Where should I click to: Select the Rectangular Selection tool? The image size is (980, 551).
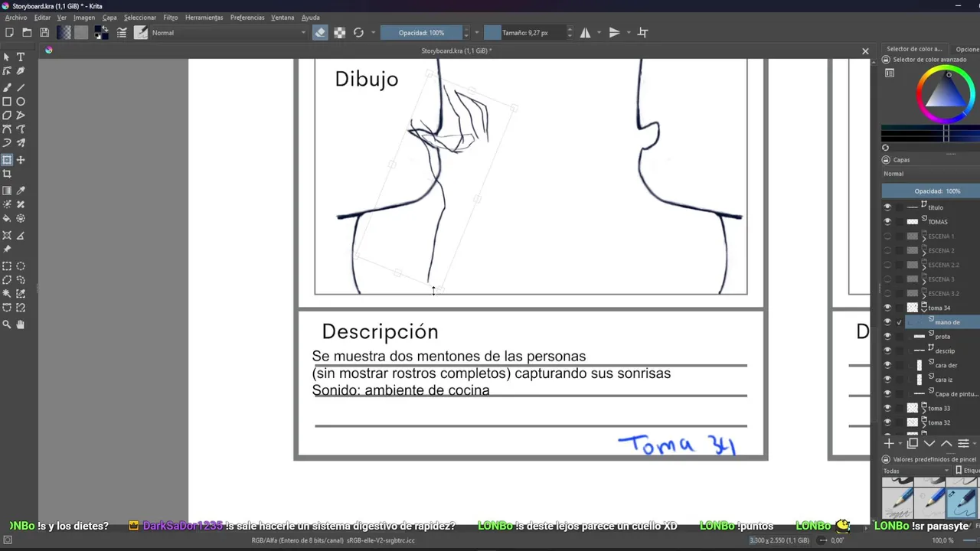click(x=7, y=266)
